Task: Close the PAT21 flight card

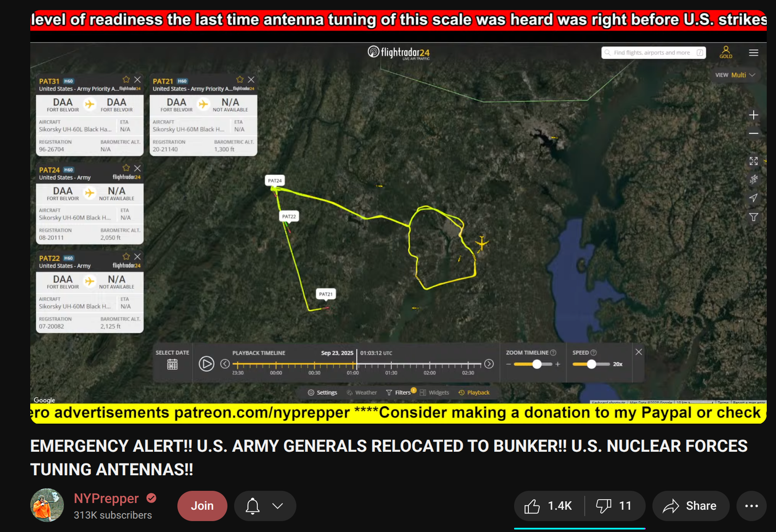Action: [x=251, y=79]
